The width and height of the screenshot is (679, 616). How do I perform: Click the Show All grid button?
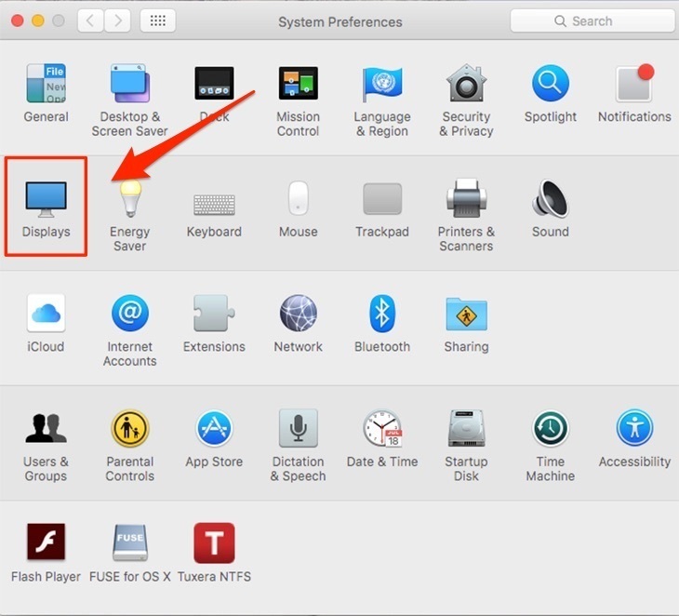point(157,20)
